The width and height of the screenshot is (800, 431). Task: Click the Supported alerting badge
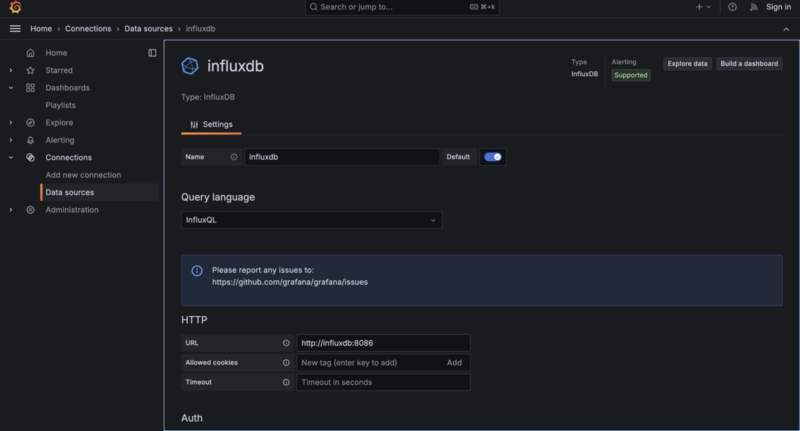[x=631, y=75]
